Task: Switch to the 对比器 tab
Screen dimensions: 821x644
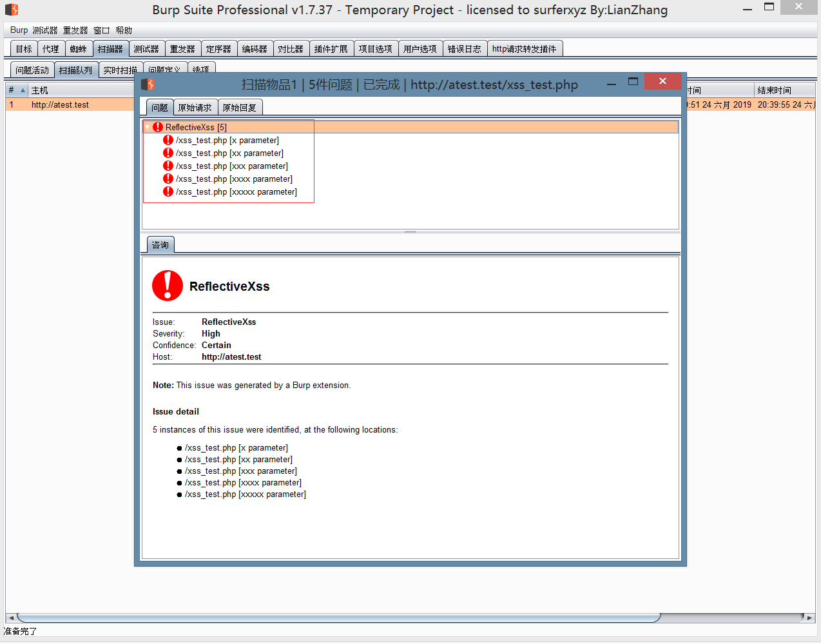Action: coord(291,49)
